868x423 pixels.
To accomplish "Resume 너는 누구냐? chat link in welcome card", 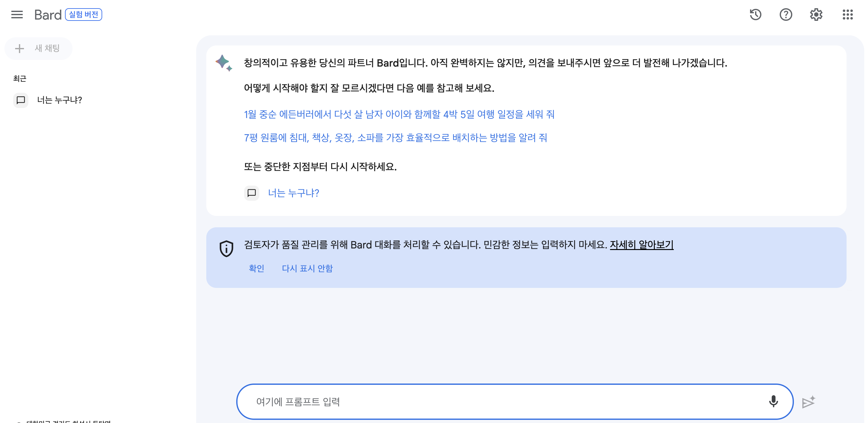I will tap(293, 193).
